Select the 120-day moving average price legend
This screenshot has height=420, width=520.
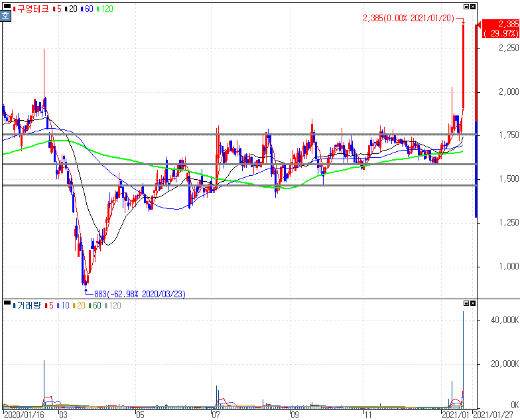(x=105, y=9)
